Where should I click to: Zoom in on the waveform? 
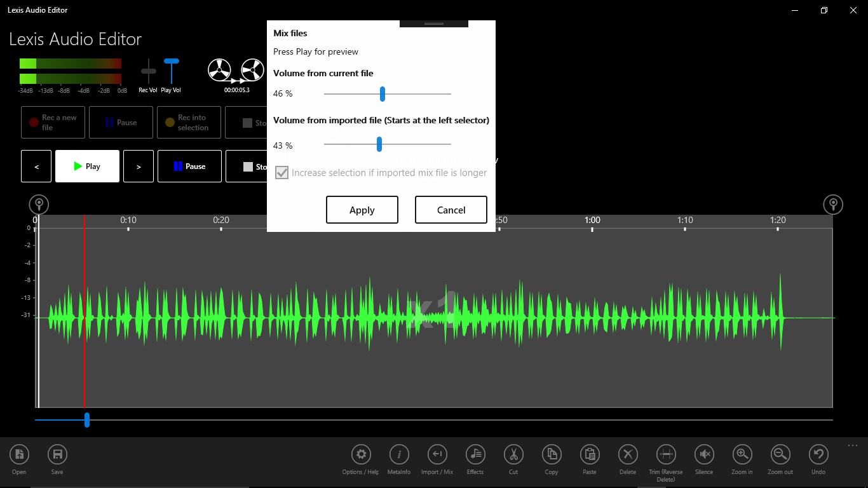click(742, 454)
